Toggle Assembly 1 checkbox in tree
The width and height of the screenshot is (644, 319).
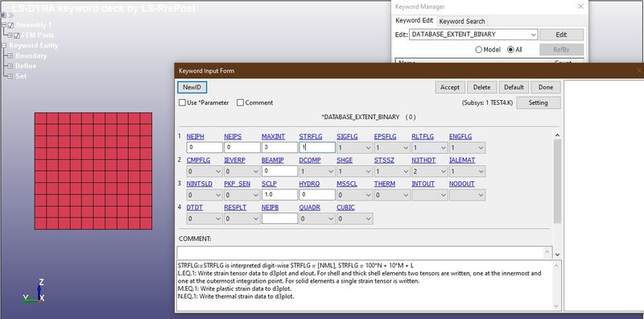10,26
